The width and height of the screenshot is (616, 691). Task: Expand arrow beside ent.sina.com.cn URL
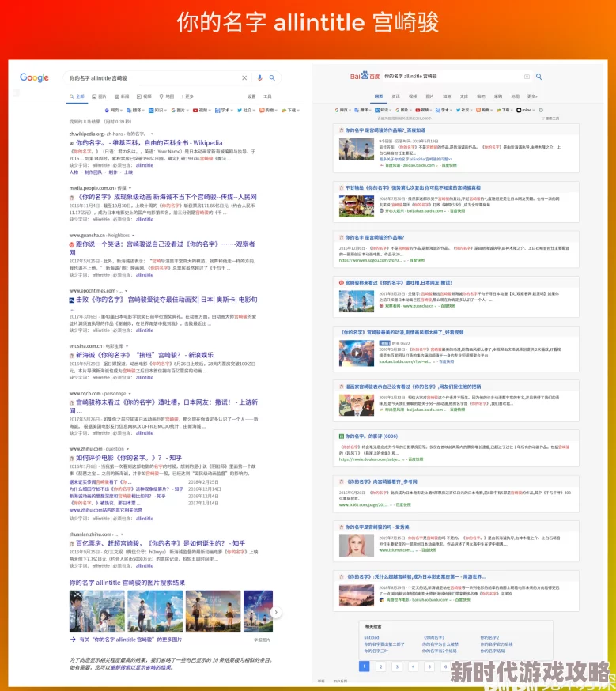pyautogui.click(x=127, y=346)
